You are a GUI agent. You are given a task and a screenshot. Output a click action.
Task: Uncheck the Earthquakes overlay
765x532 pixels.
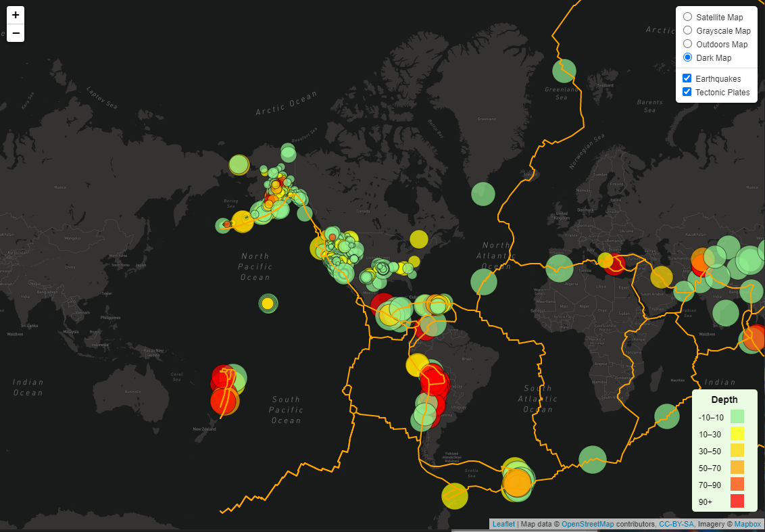tap(687, 78)
